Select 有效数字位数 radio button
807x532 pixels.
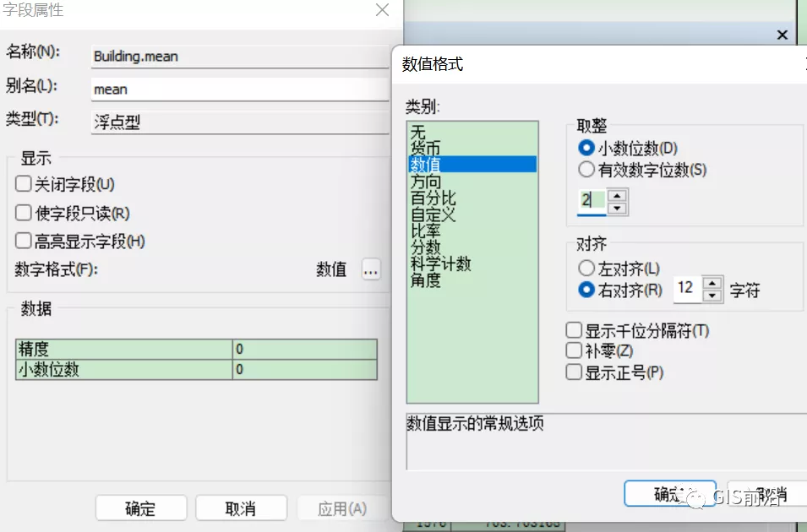point(586,169)
